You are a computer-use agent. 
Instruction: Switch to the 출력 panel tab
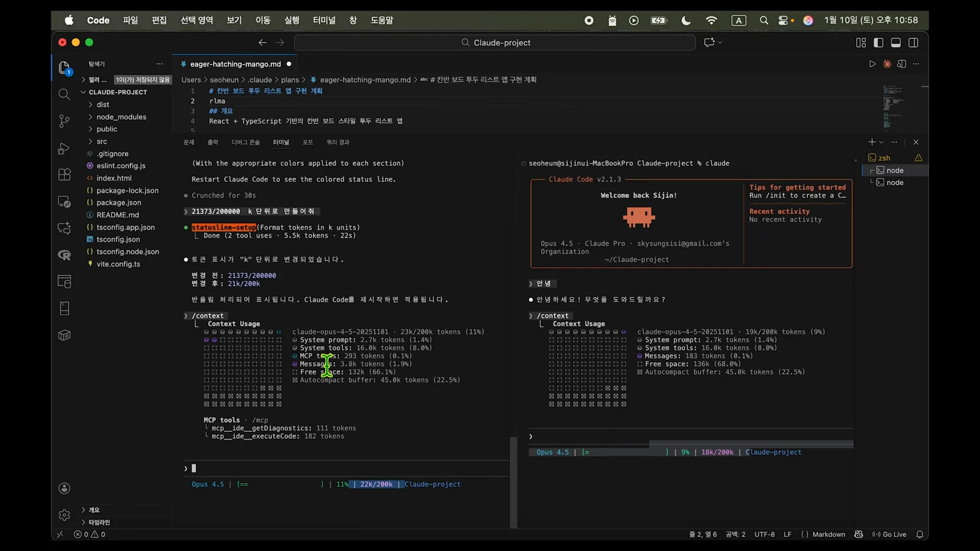pyautogui.click(x=213, y=142)
